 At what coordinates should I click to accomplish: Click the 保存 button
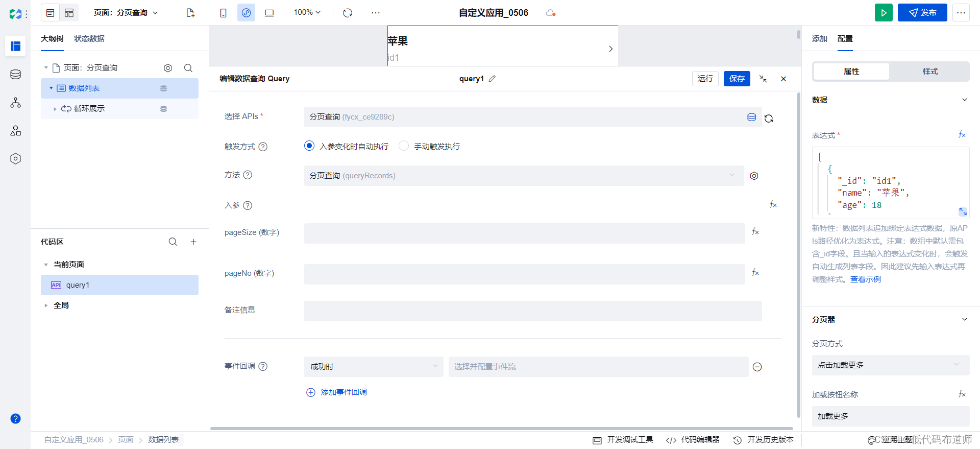tap(737, 79)
